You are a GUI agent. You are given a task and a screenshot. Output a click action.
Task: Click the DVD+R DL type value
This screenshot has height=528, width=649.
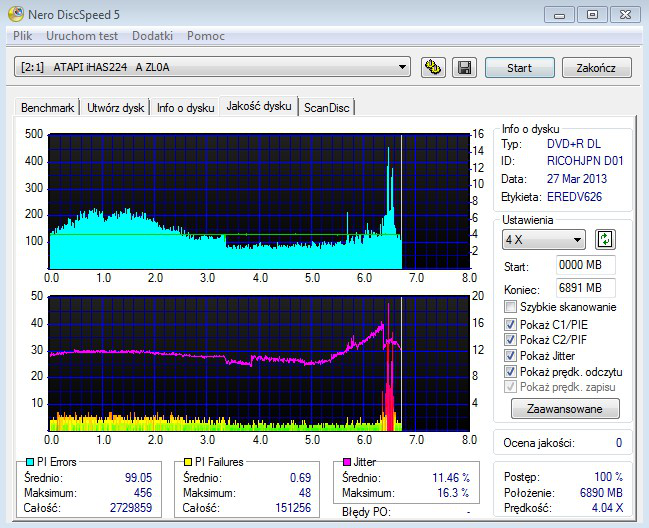(573, 144)
